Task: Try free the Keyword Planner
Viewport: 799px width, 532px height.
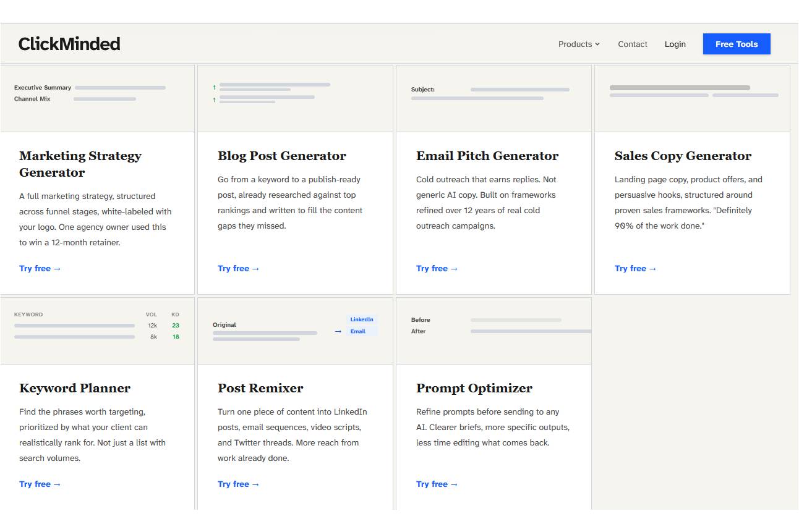Action: (40, 484)
